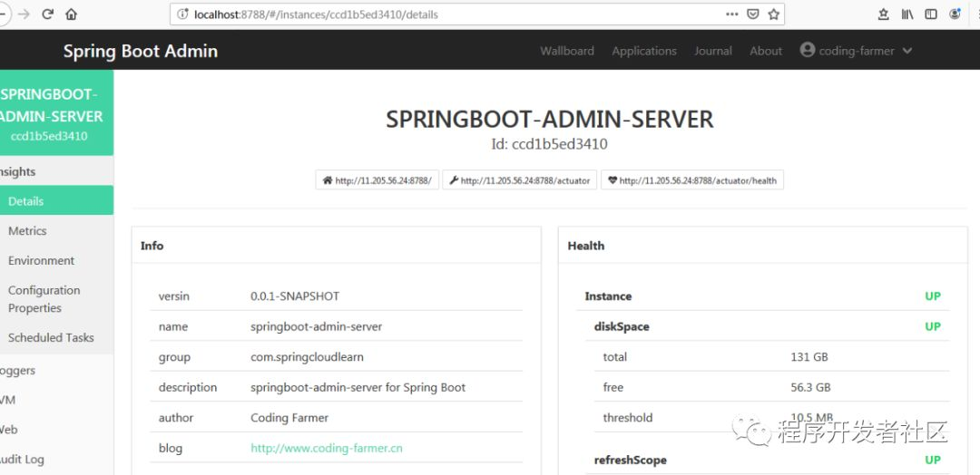The height and width of the screenshot is (475, 980).
Task: Open page actions three-dot menu in address bar
Action: 732,14
